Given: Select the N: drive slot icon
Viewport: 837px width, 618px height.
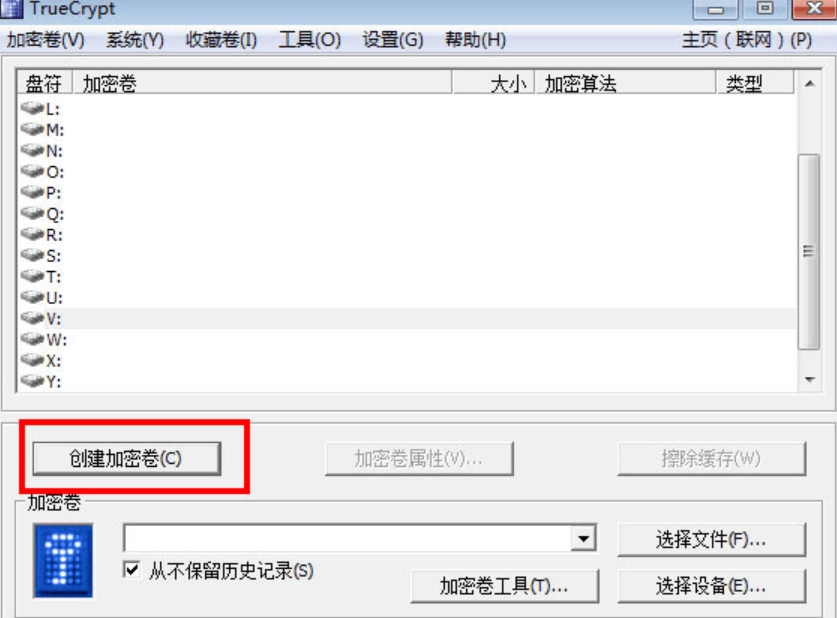Looking at the screenshot, I should coord(32,150).
